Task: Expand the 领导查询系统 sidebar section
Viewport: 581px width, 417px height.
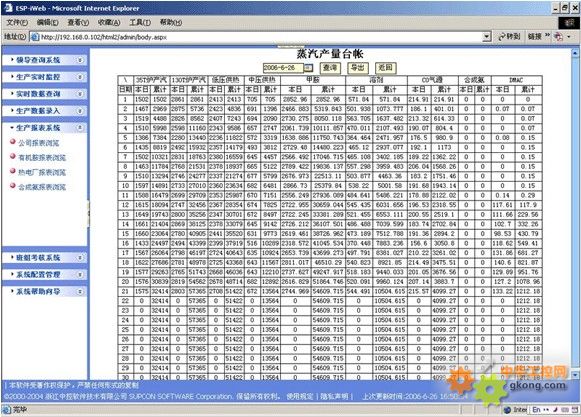Action: (44, 60)
